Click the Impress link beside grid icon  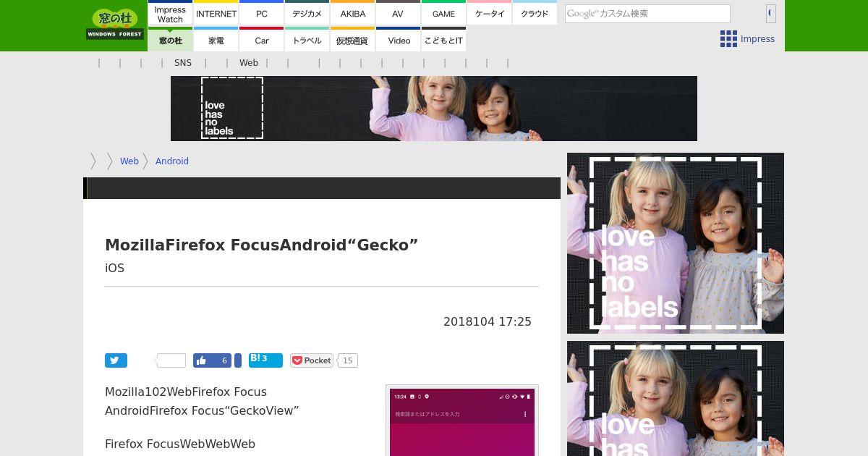point(757,39)
